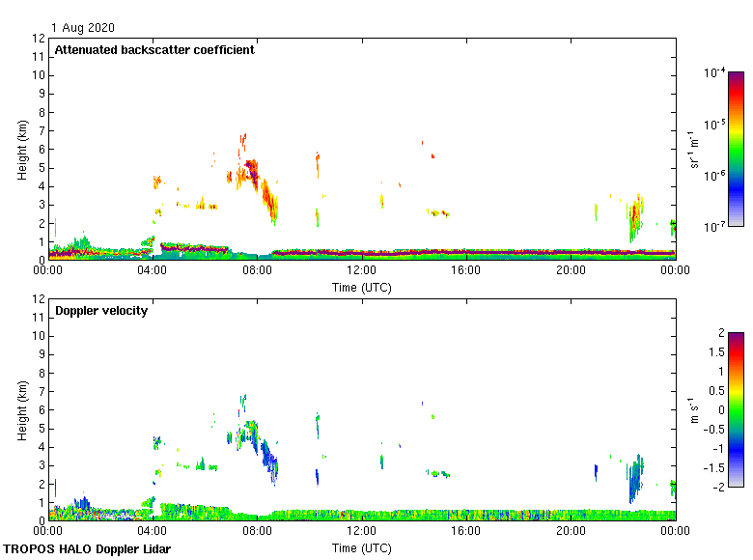Click the "Height (km)" label of the backscatter plot
Image resolution: width=753 pixels, height=560 pixels.
pyautogui.click(x=22, y=150)
